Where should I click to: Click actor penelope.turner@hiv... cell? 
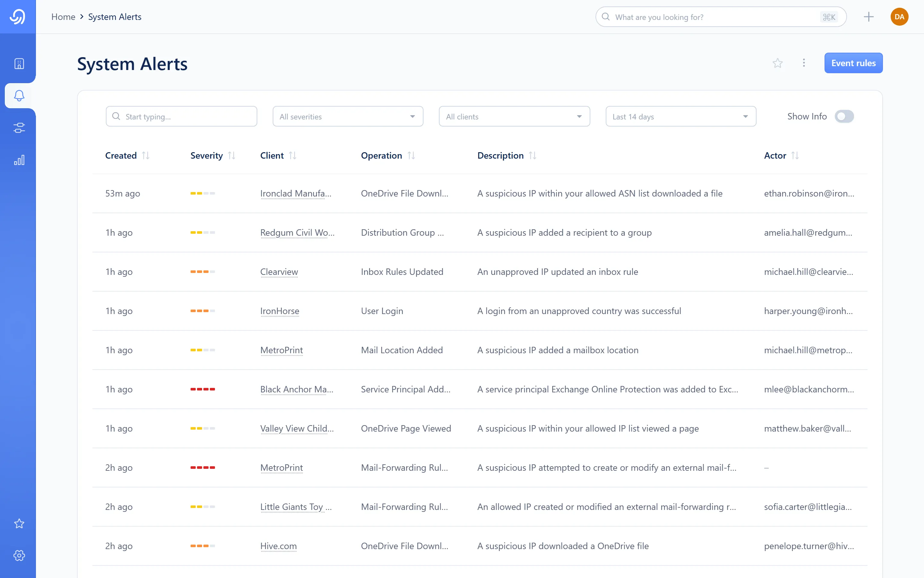(809, 546)
